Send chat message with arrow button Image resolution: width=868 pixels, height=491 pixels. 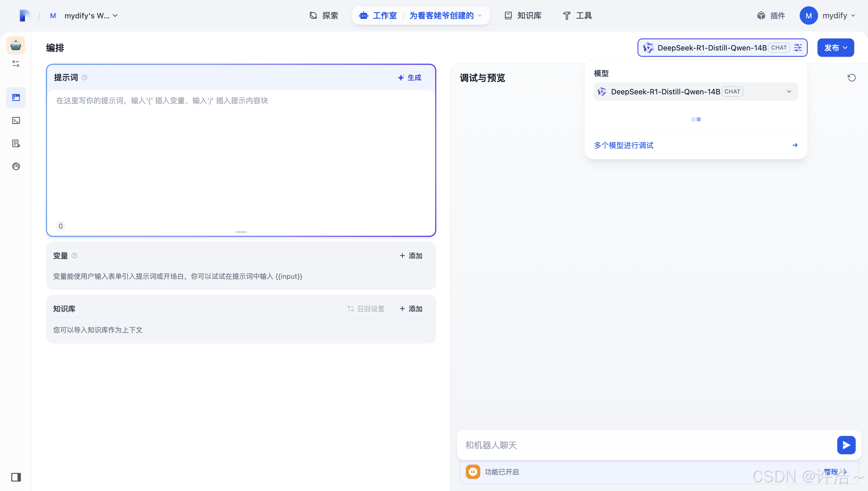[x=846, y=445]
